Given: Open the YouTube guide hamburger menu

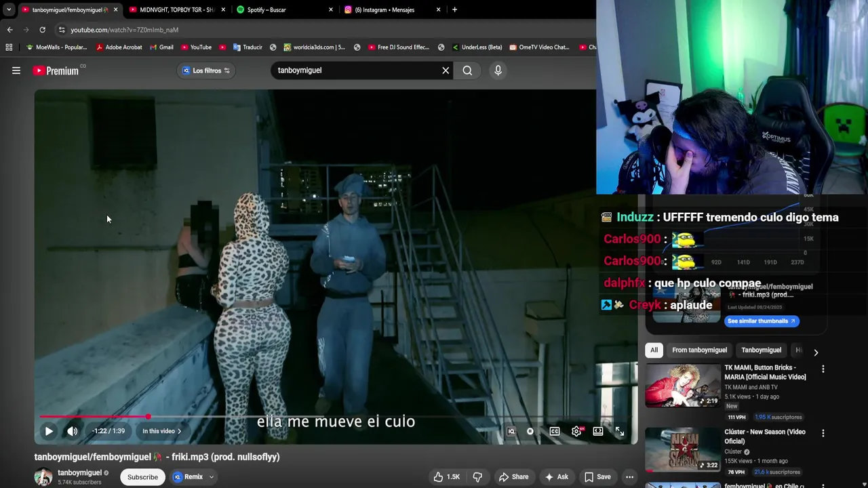Looking at the screenshot, I should pyautogui.click(x=16, y=70).
